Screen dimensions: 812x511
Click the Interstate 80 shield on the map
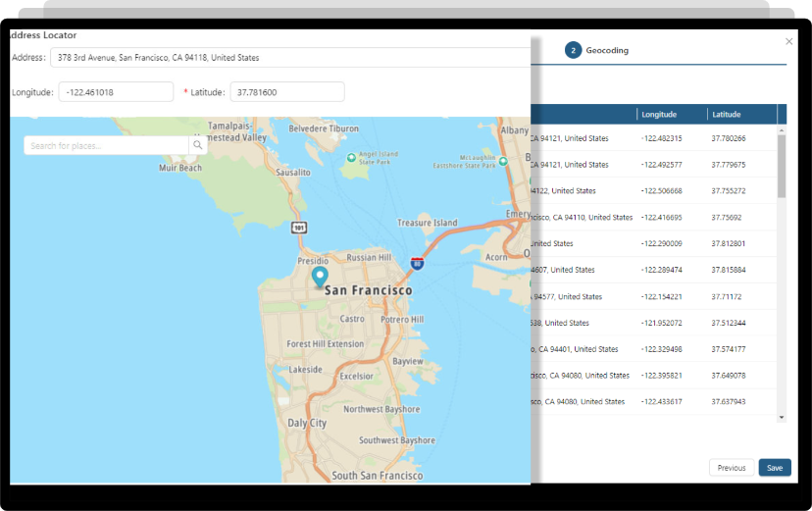(417, 263)
